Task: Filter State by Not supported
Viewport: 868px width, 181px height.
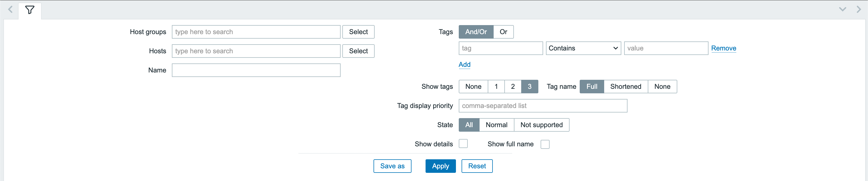Action: click(x=541, y=125)
